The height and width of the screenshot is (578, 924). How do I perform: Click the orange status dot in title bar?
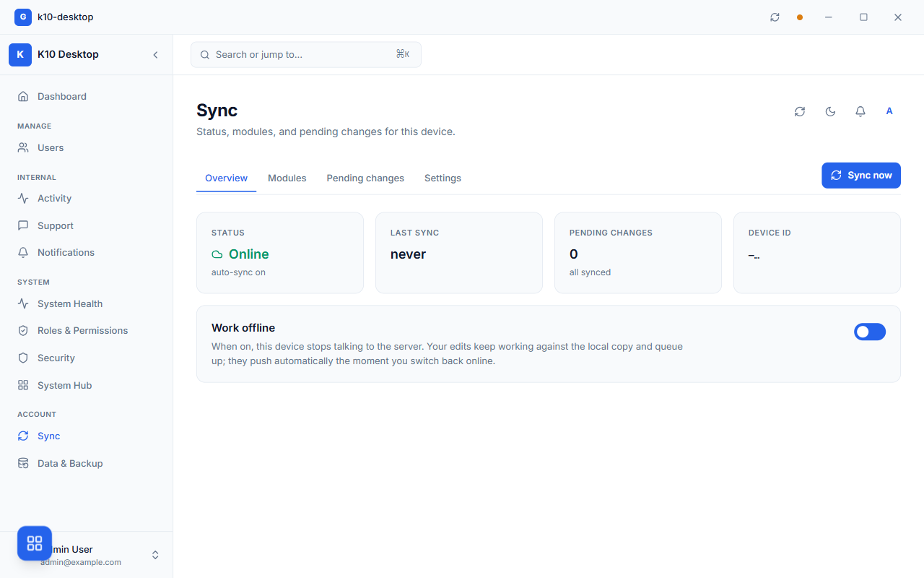800,17
